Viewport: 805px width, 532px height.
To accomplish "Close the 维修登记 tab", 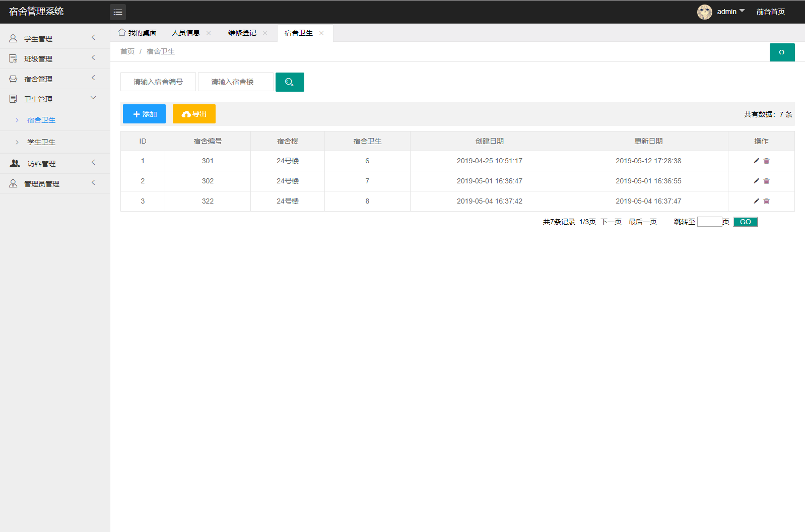I will point(265,33).
